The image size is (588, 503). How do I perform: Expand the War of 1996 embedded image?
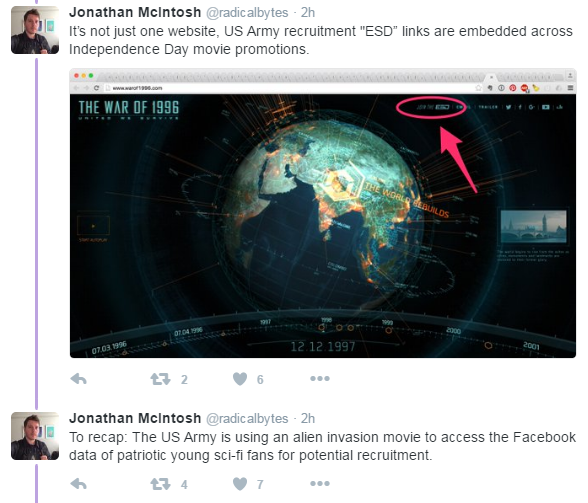click(x=323, y=213)
